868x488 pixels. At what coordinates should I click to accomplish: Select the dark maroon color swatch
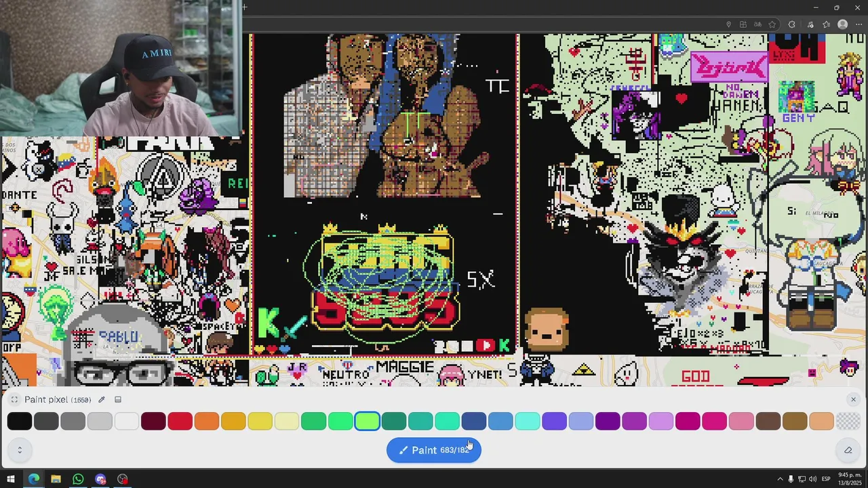[153, 421]
